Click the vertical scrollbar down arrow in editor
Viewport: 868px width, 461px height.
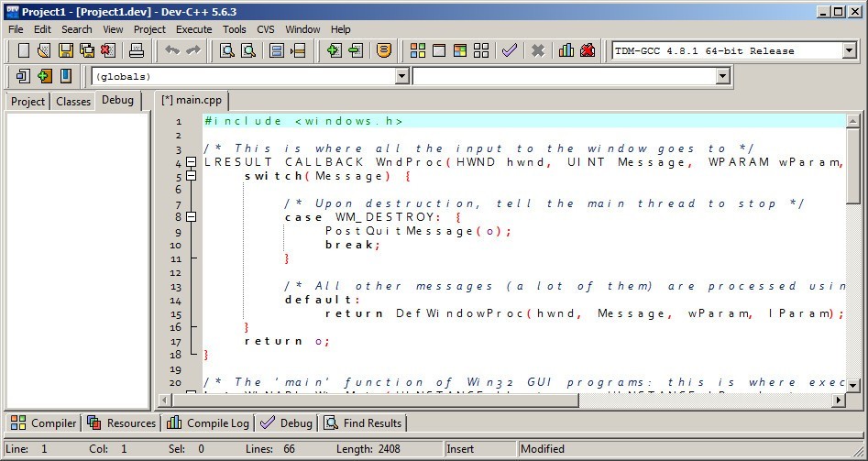pos(853,384)
